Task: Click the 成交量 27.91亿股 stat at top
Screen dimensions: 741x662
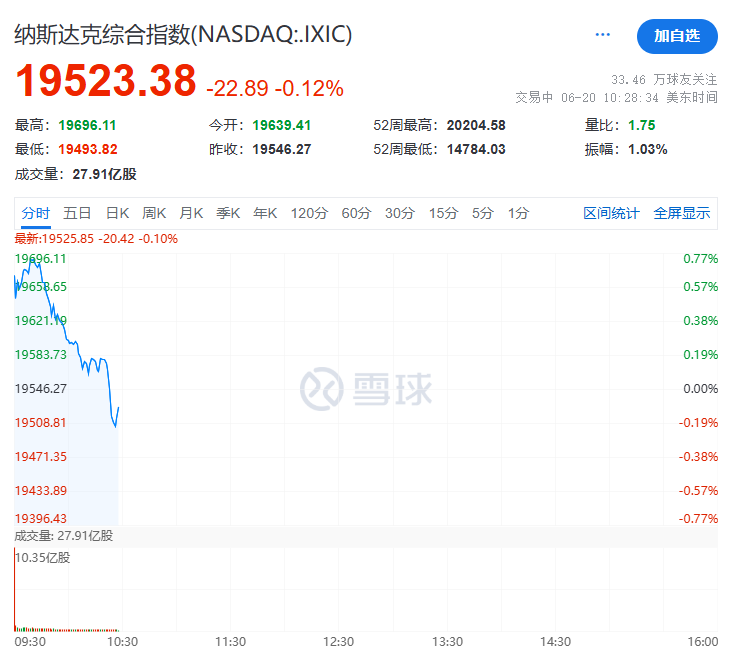Action: coord(76,174)
